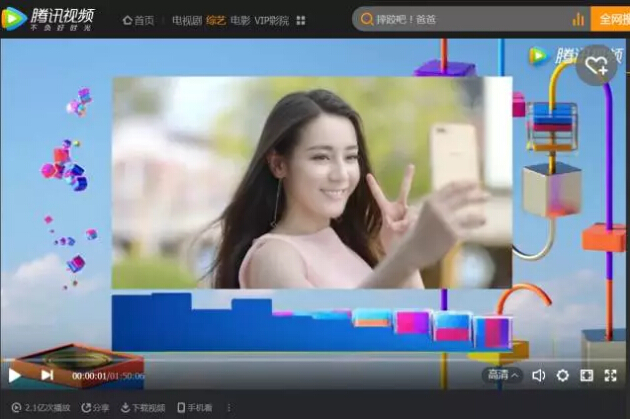The height and width of the screenshot is (419, 630).
Task: Click the 分享 share link
Action: [x=96, y=408]
